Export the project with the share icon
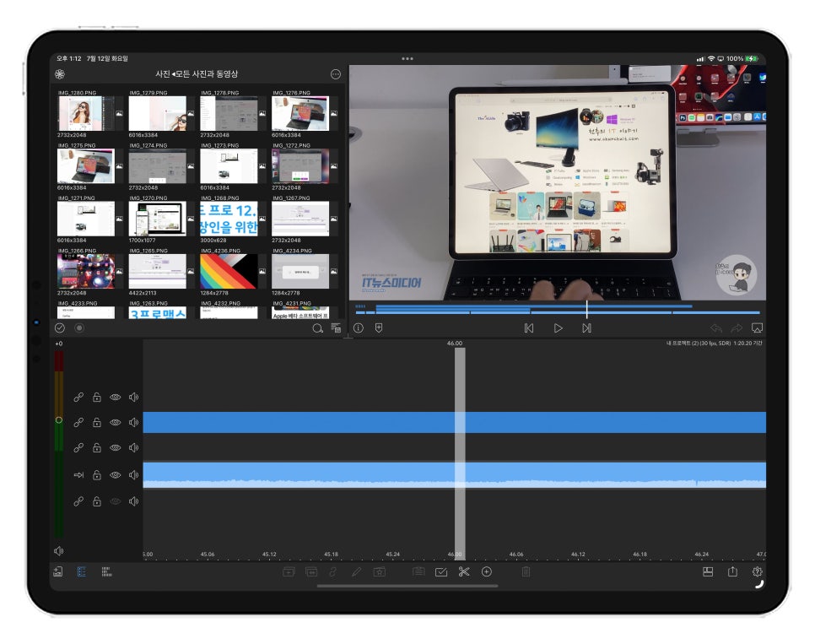Image resolution: width=815 pixels, height=644 pixels. tap(732, 571)
